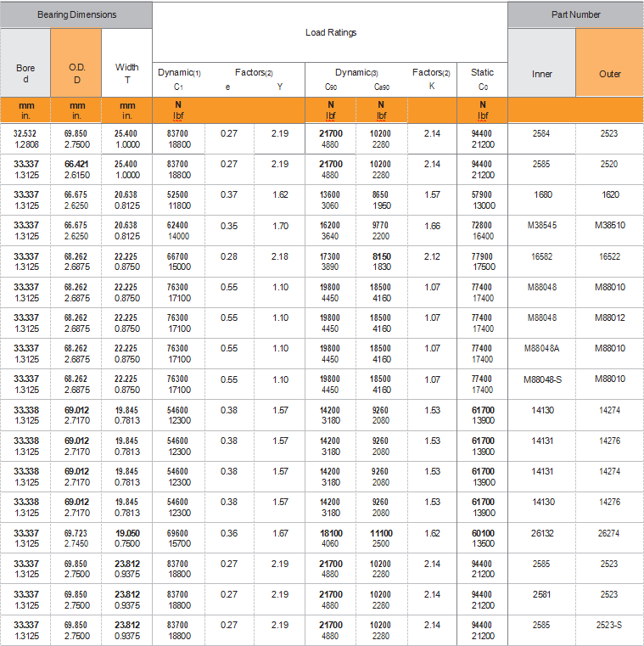Open outer part number 2520
644x646 pixels.
(x=609, y=164)
